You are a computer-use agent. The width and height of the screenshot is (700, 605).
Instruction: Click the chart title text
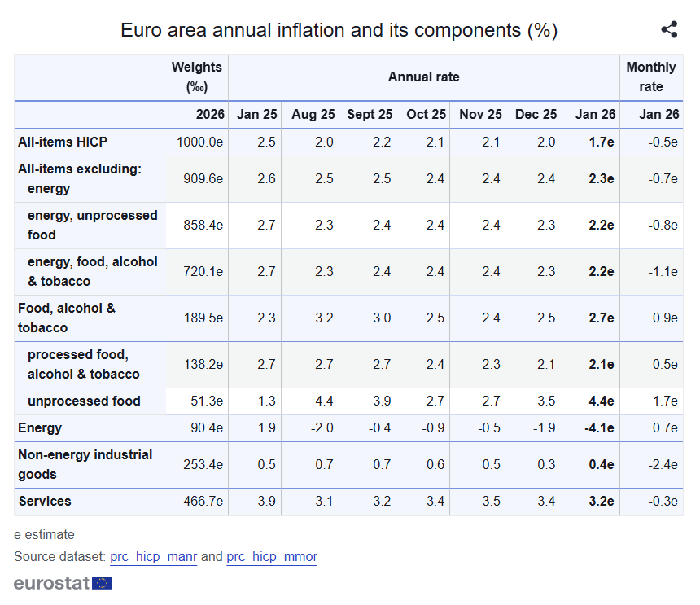(x=339, y=30)
